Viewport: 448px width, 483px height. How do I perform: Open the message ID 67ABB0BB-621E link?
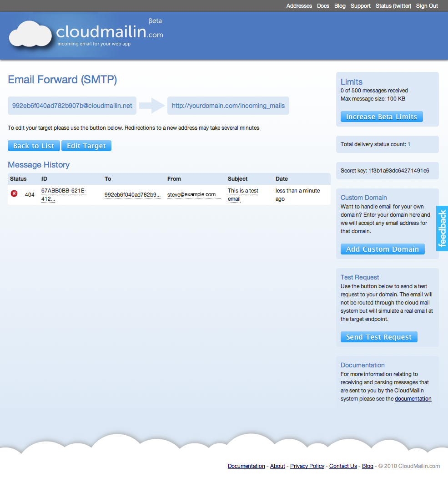pos(63,194)
